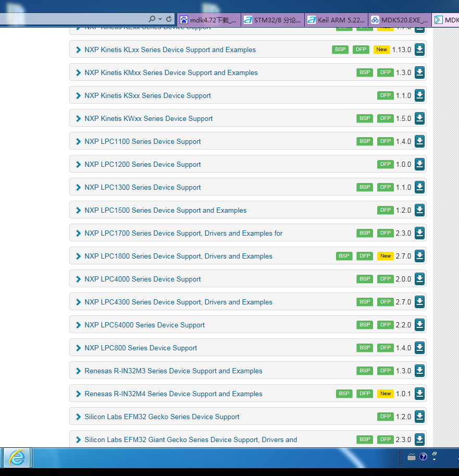Download NXP LPC1700 Series pack

(x=419, y=233)
